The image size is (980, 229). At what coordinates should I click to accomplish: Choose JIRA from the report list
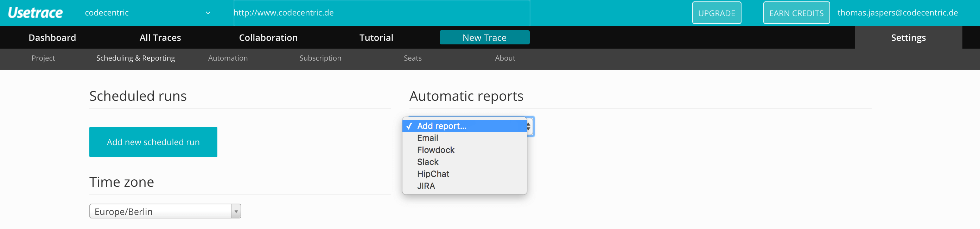(465, 186)
